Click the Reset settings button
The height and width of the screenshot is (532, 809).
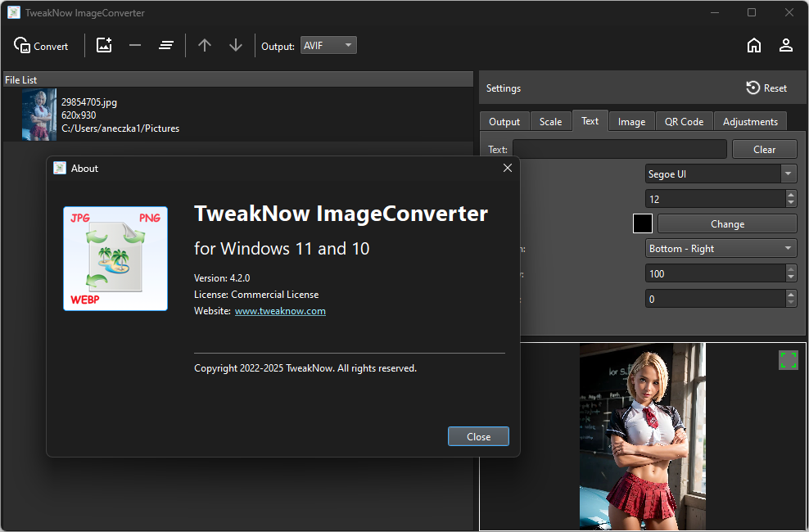tap(766, 88)
